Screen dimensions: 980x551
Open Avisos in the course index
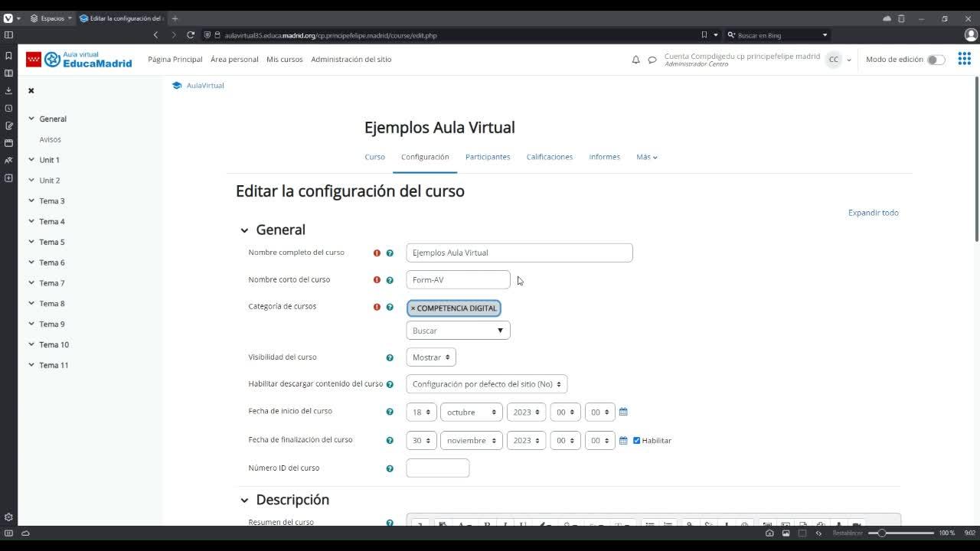coord(51,140)
